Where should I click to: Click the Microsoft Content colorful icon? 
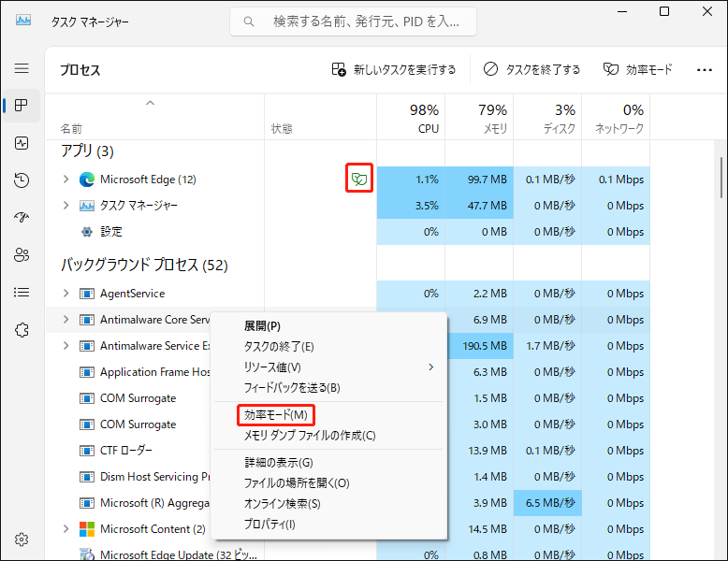(x=87, y=529)
